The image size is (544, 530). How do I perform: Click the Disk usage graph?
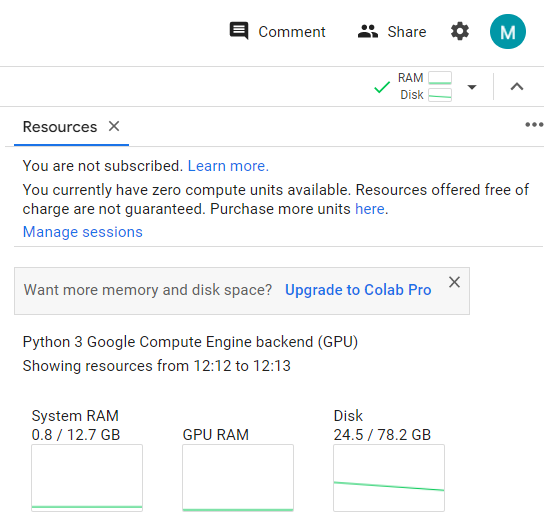pyautogui.click(x=389, y=478)
